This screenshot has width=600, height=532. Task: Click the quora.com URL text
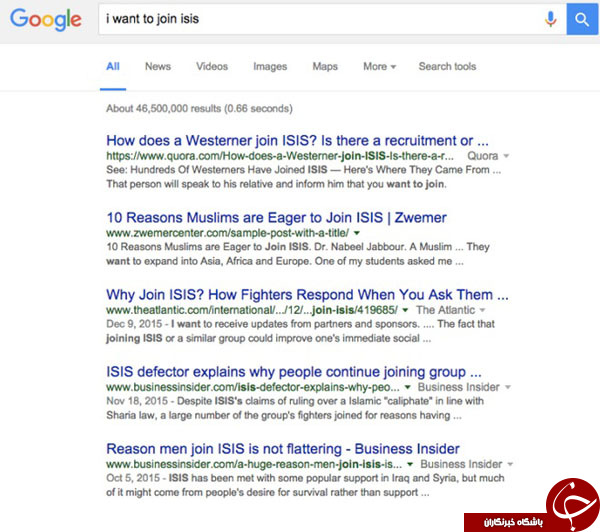[x=280, y=156]
